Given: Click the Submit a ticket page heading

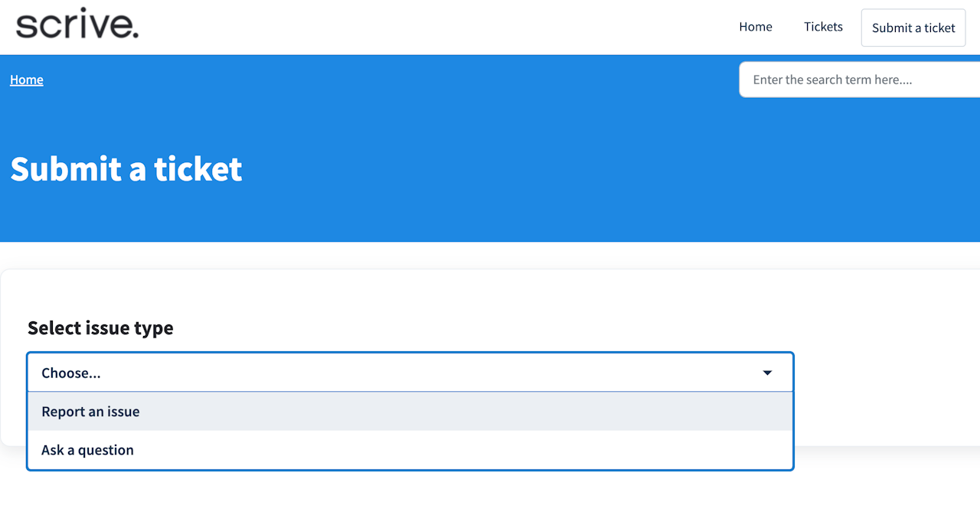Looking at the screenshot, I should (126, 169).
